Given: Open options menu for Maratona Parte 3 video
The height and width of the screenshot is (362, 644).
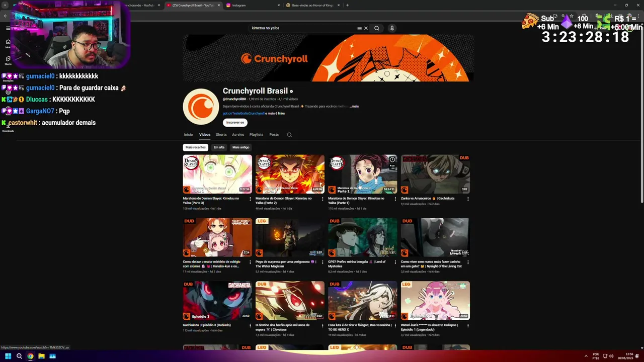Looking at the screenshot, I should (250, 199).
